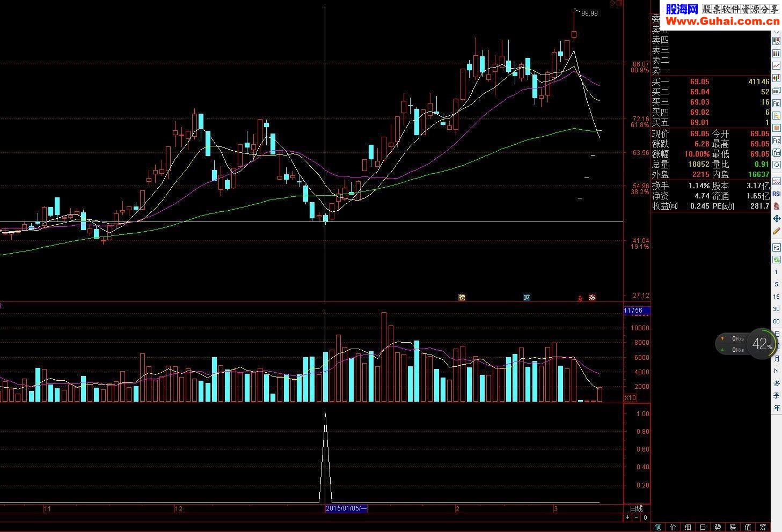The height and width of the screenshot is (532, 782).
Task: Select the monthly '月' period
Action: coord(777,358)
